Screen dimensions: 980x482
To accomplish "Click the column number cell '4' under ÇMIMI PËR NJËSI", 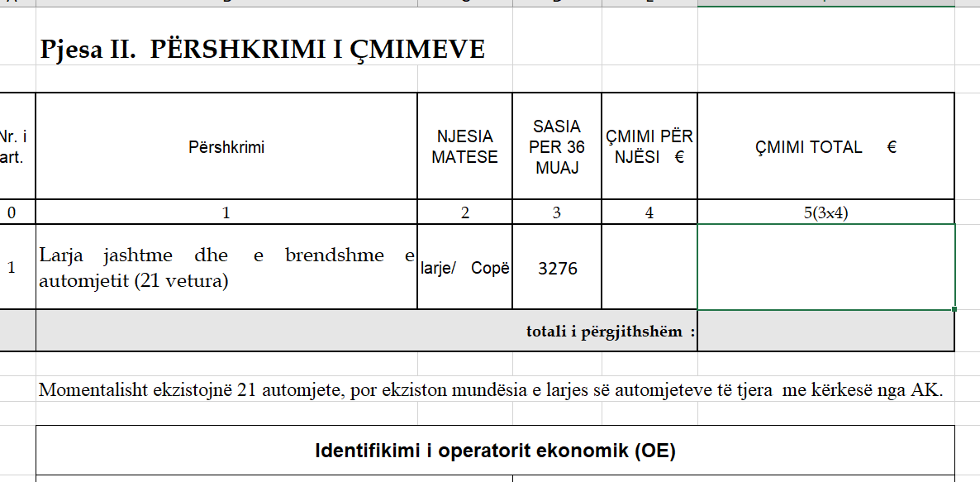I will tap(649, 212).
